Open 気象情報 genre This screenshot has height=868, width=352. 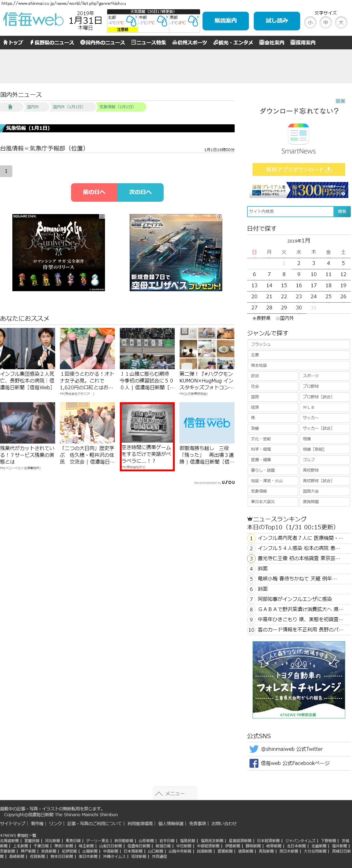click(x=273, y=491)
